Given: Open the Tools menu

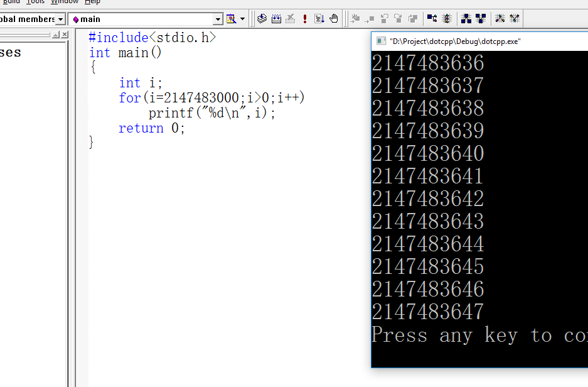Looking at the screenshot, I should pyautogui.click(x=35, y=2).
